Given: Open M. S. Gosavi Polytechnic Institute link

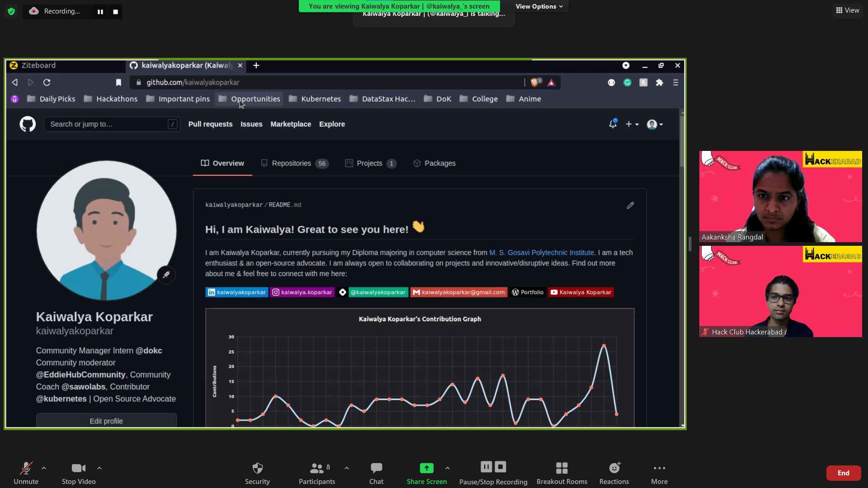Looking at the screenshot, I should [542, 253].
